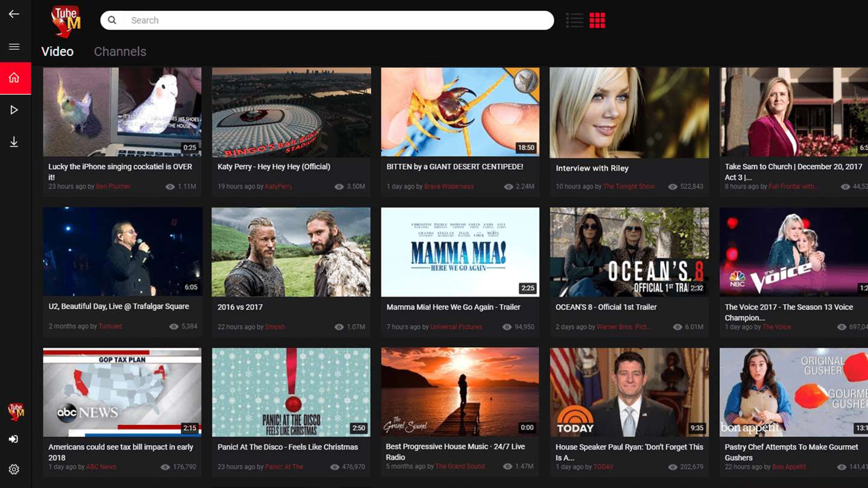Click the 1.11M views eye icon
The width and height of the screenshot is (868, 488).
[x=170, y=187]
